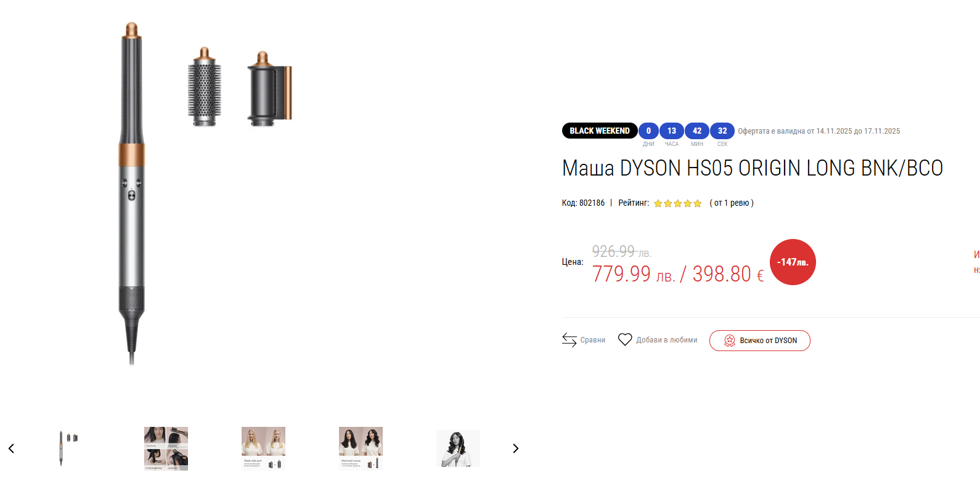Click the compare arrows icon
This screenshot has width=980, height=486.
(569, 340)
